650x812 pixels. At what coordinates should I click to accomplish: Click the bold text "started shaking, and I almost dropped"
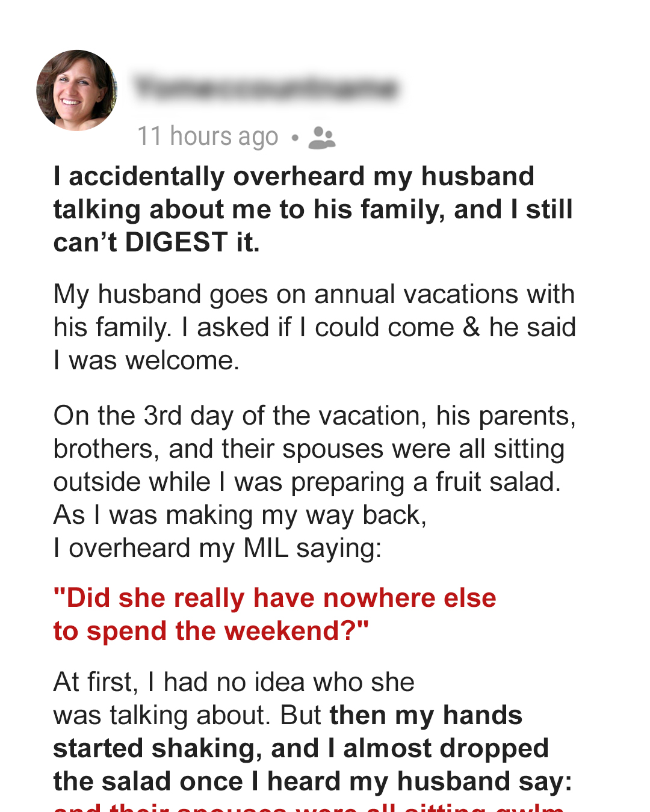click(300, 749)
